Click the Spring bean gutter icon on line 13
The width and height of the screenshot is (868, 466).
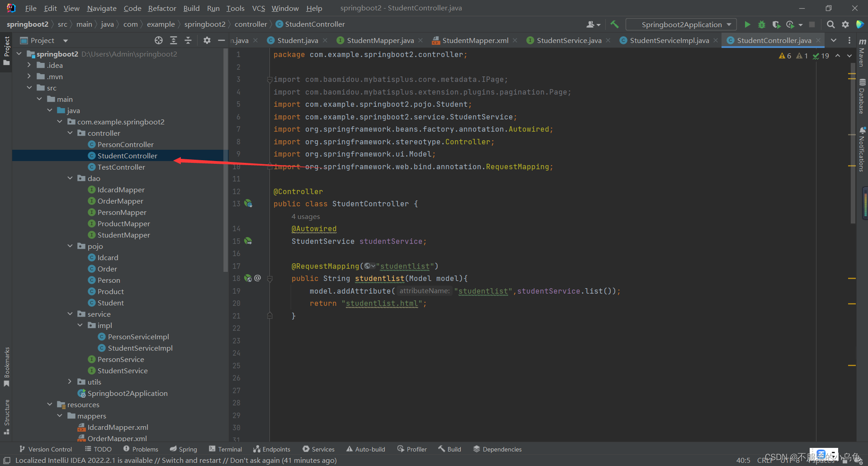tap(248, 204)
